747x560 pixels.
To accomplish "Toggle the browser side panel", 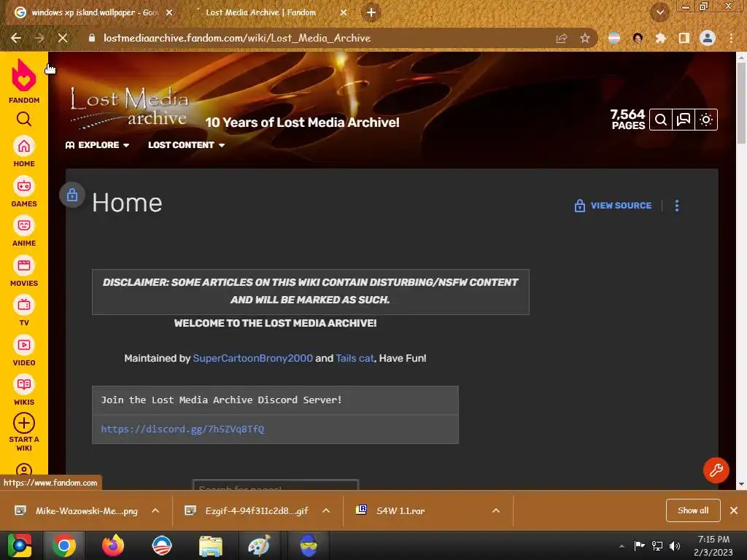I will pos(684,38).
